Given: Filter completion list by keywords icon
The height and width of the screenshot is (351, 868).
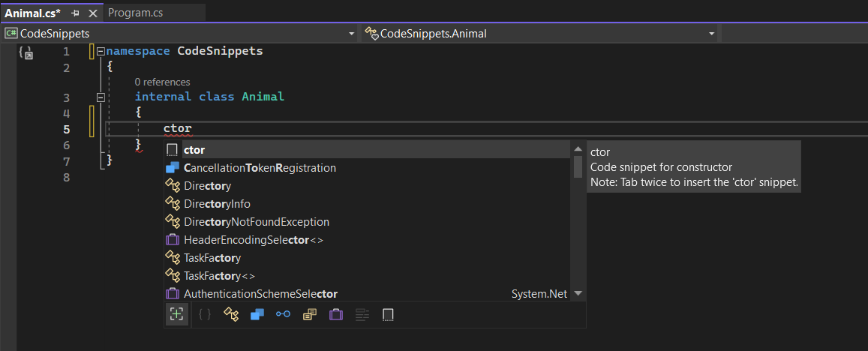Looking at the screenshot, I should click(x=362, y=314).
